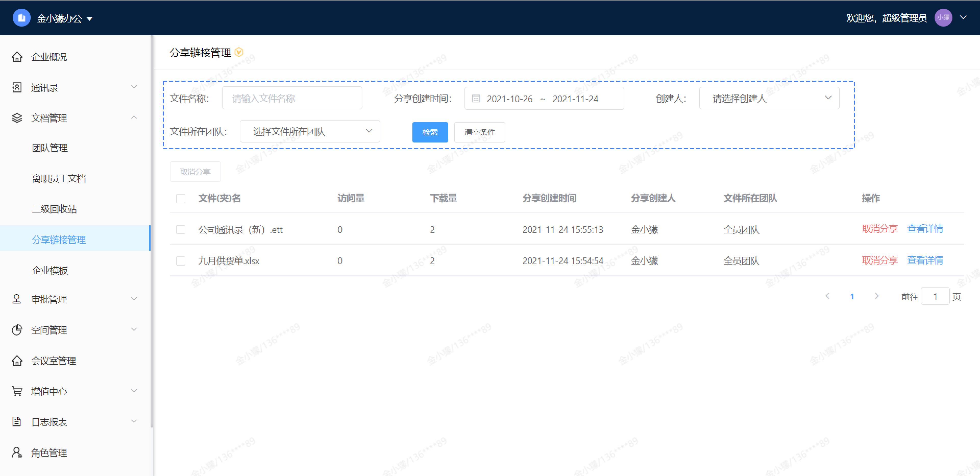
Task: Click the 日志报表 document icon
Action: 17,421
